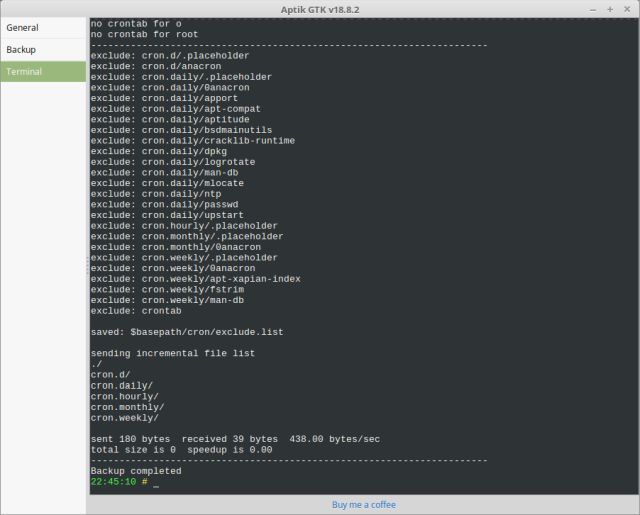Click the 'cron.weekly/' directory line
640x515 pixels.
pos(124,417)
